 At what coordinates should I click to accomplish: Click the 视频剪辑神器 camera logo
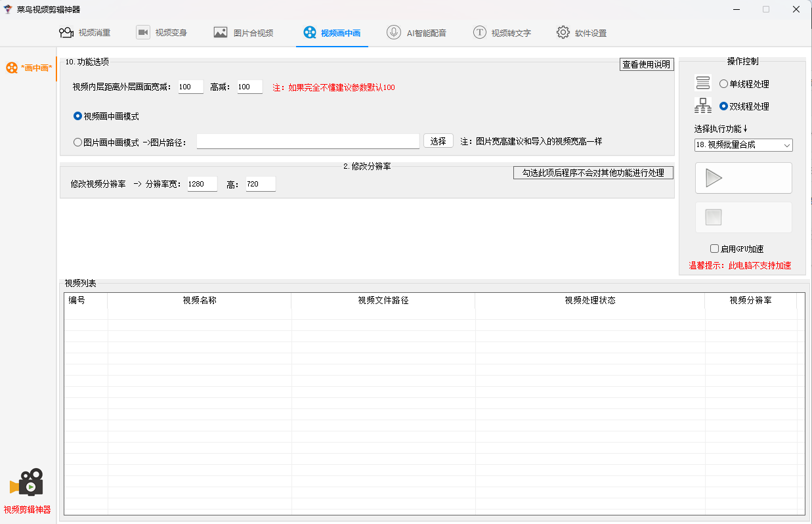click(x=27, y=483)
